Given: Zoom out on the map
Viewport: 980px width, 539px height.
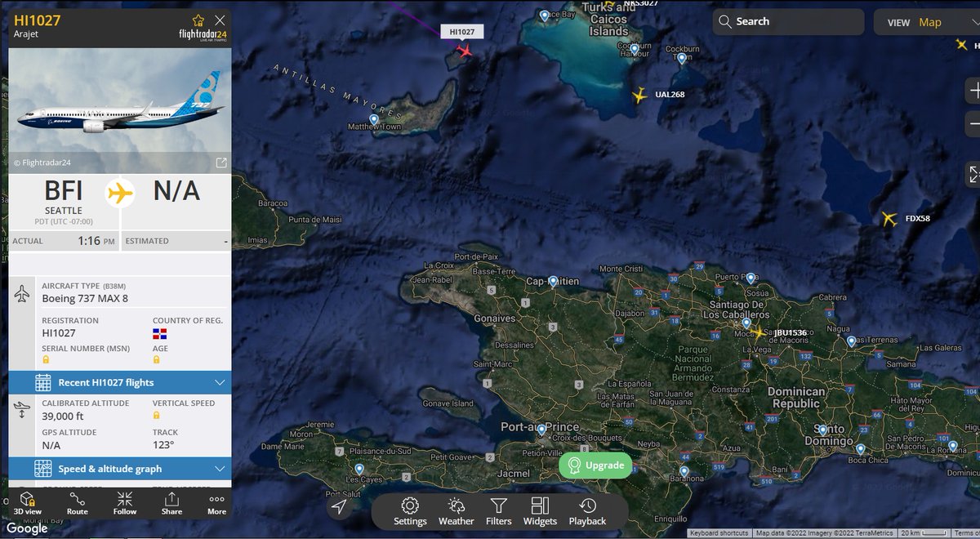Looking at the screenshot, I should coord(973,123).
